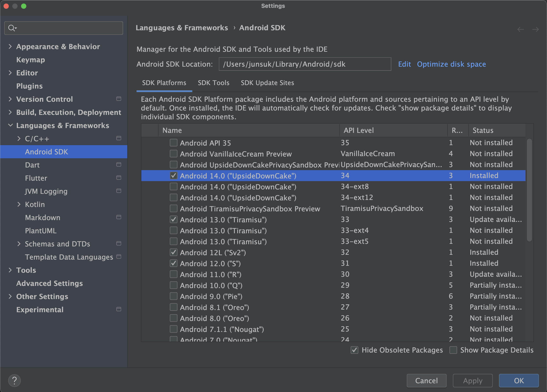Check the Android VanillaIceCream Preview checkbox
Image resolution: width=547 pixels, height=392 pixels.
pos(173,154)
